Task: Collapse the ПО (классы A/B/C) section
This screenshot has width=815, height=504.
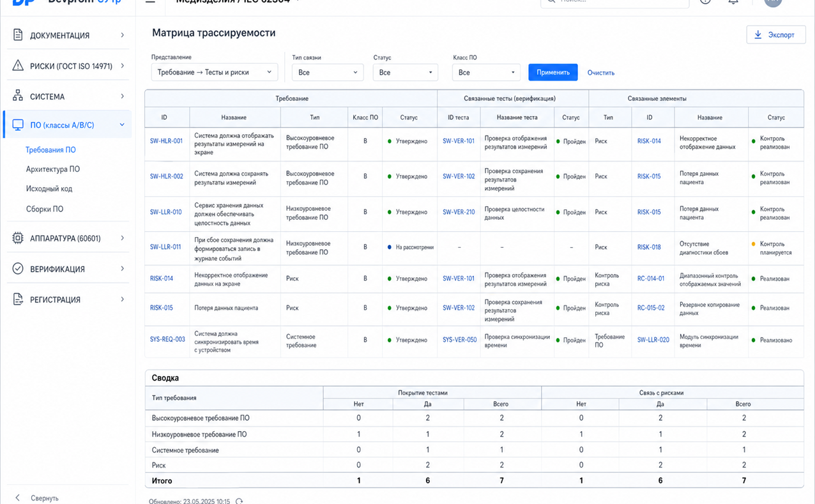Action: point(122,125)
